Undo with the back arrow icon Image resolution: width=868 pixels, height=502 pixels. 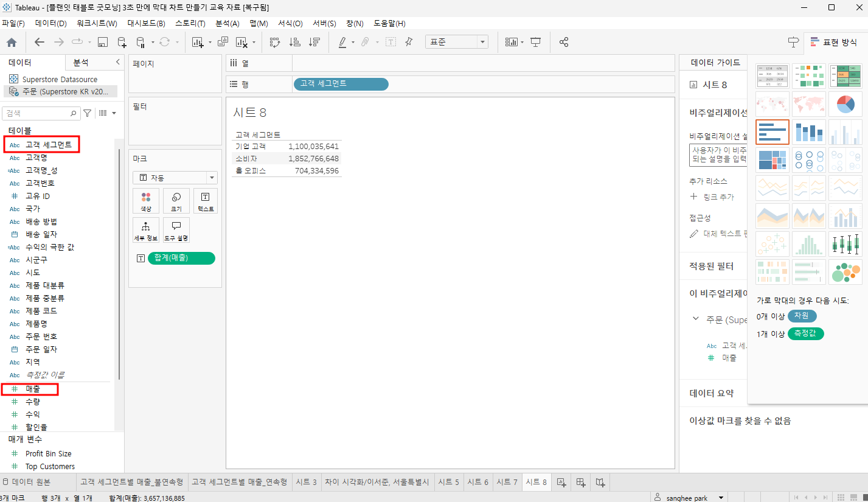[40, 42]
